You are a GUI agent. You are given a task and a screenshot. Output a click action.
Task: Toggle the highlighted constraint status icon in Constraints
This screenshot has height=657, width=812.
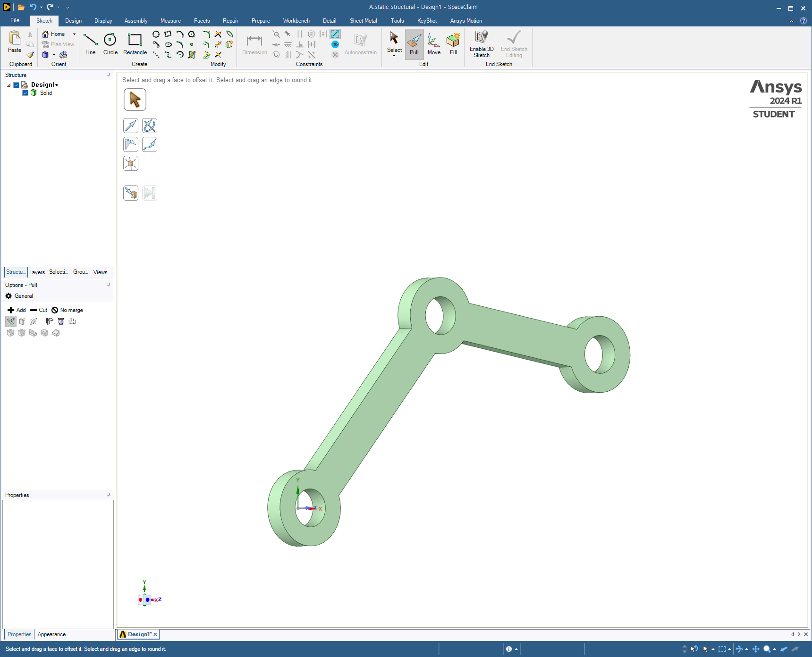(335, 34)
